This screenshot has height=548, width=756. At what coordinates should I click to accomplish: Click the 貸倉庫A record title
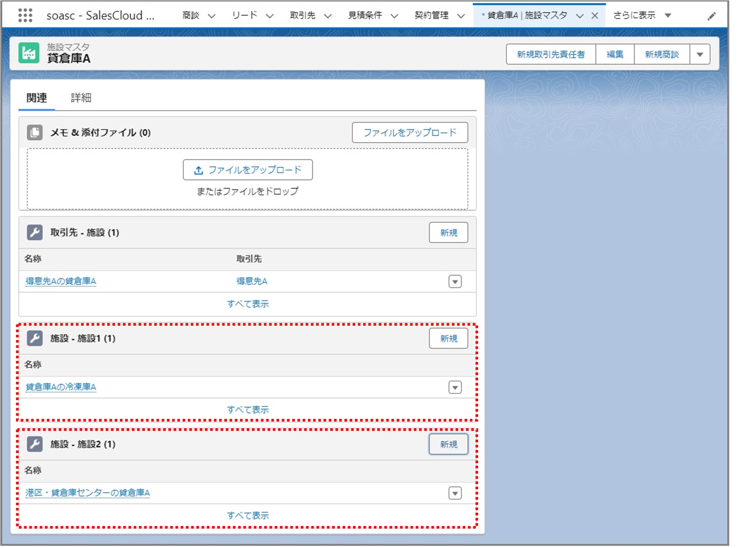69,59
